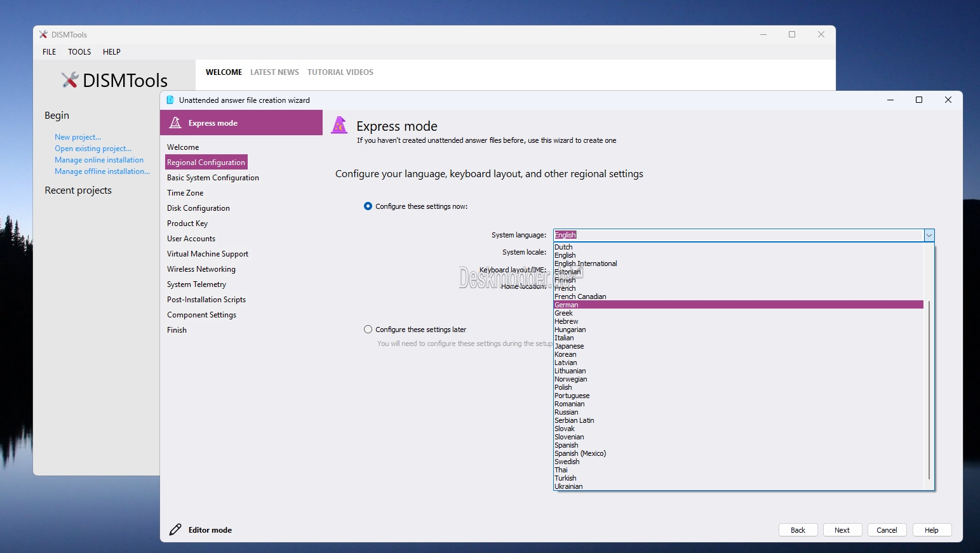Click 'Manage online installation' link
The height and width of the screenshot is (553, 980).
pyautogui.click(x=99, y=160)
